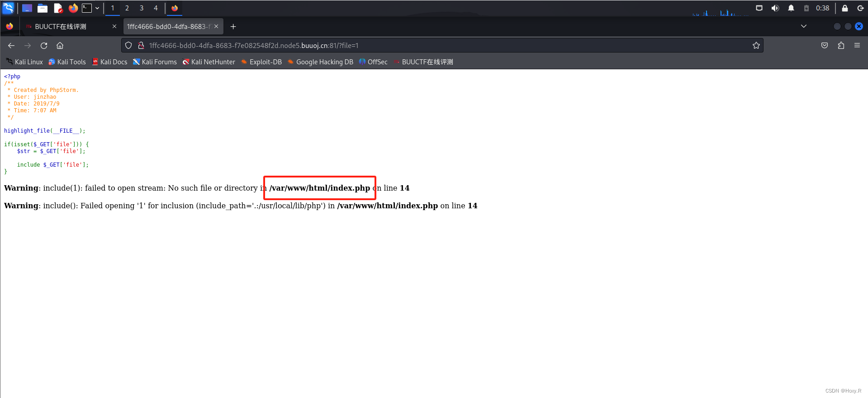Minimize the Firefox window
Image resolution: width=868 pixels, height=398 pixels.
pos(837,26)
